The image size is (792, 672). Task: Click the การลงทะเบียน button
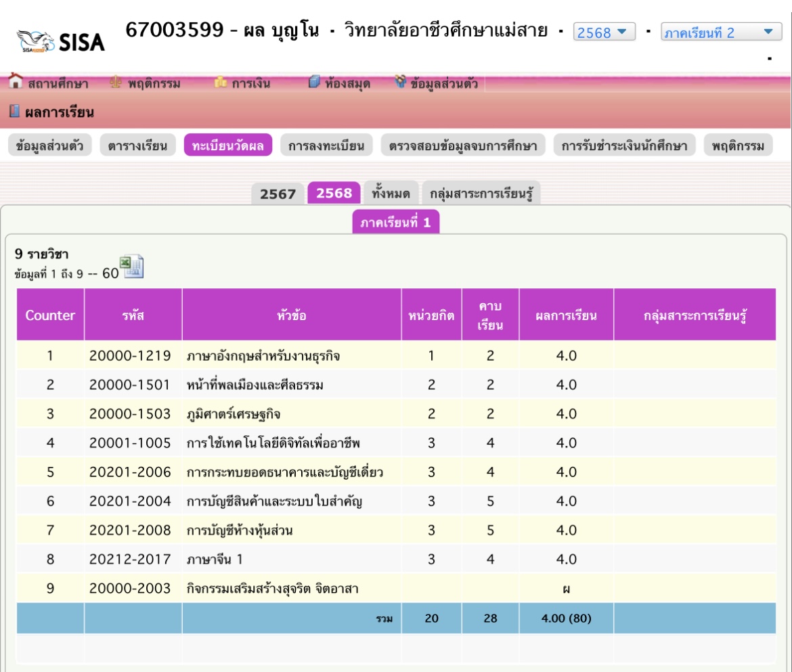[326, 145]
